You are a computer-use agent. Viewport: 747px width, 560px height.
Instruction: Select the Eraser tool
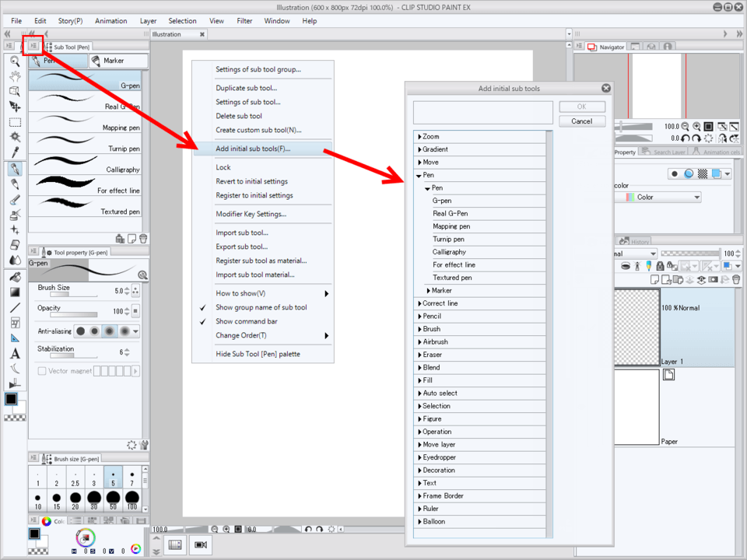pyautogui.click(x=15, y=243)
